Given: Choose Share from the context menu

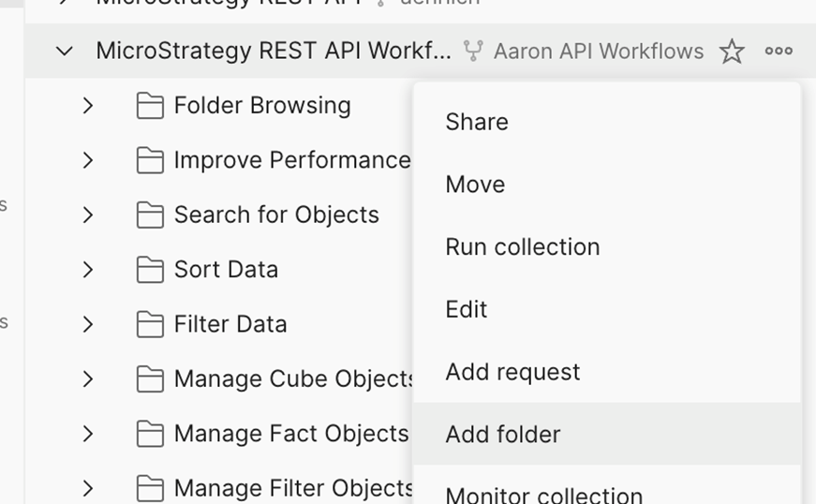Looking at the screenshot, I should [477, 122].
